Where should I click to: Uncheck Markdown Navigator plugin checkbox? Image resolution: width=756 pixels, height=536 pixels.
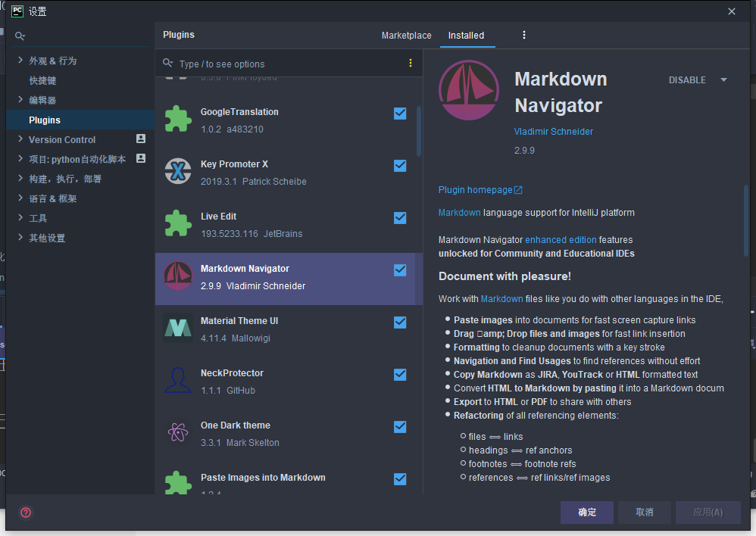point(400,270)
